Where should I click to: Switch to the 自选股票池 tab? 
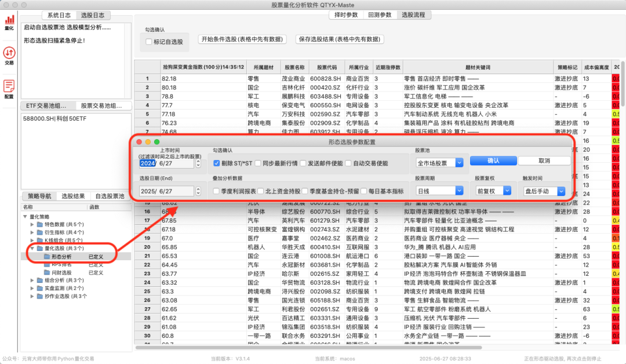(x=110, y=196)
